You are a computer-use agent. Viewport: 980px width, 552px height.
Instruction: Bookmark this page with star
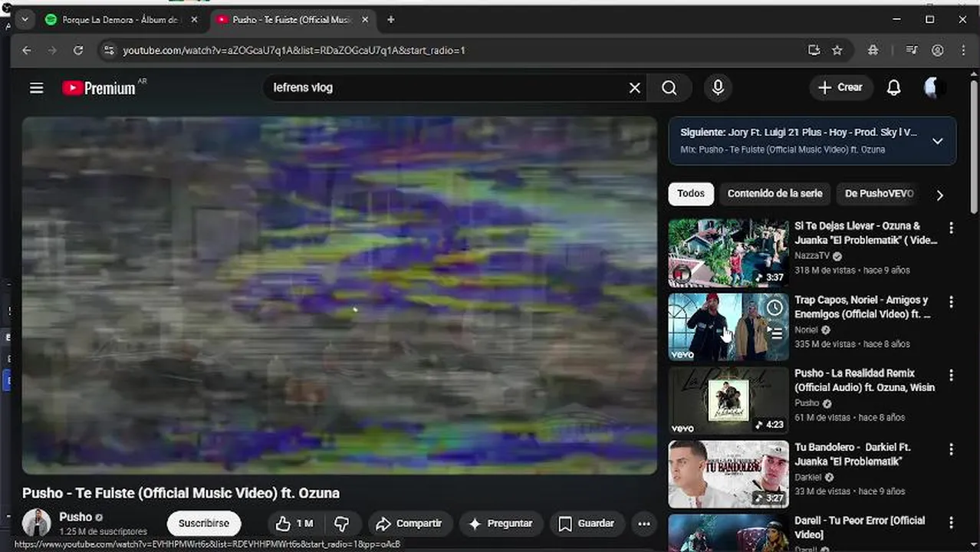point(837,51)
